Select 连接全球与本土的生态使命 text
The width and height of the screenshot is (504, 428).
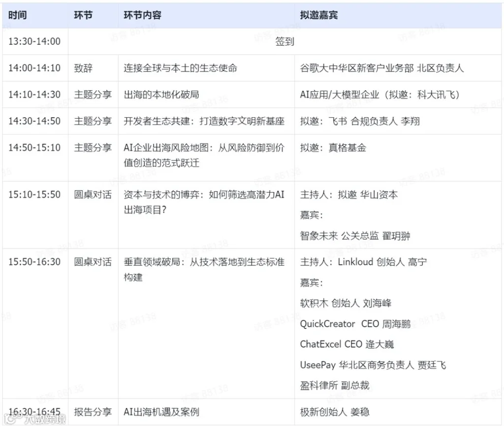click(180, 68)
